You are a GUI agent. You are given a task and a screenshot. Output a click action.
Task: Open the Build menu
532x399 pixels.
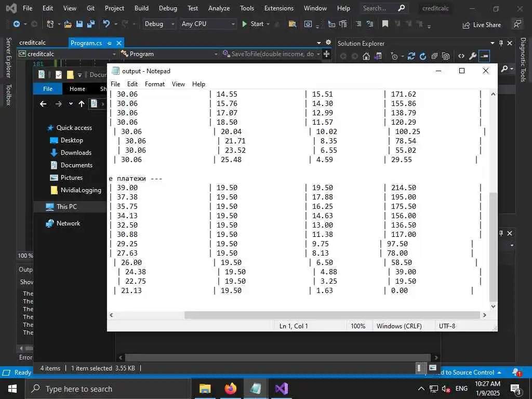coord(141,8)
